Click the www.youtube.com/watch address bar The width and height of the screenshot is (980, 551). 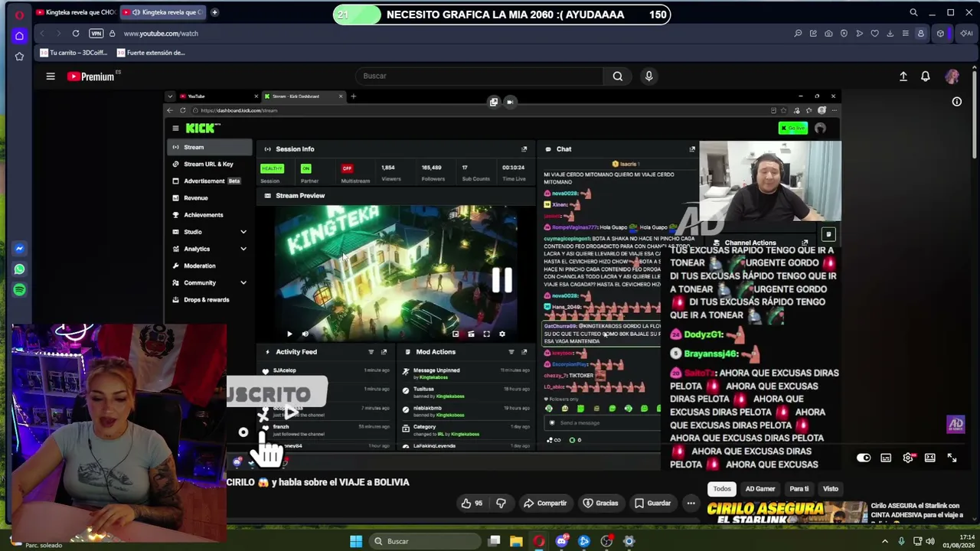pyautogui.click(x=161, y=34)
